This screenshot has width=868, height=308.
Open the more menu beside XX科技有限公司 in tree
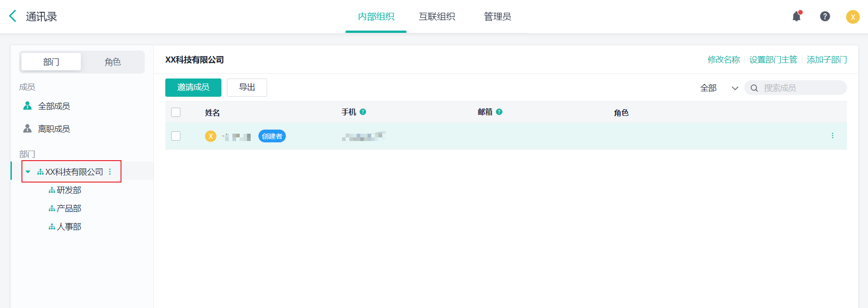[x=110, y=172]
